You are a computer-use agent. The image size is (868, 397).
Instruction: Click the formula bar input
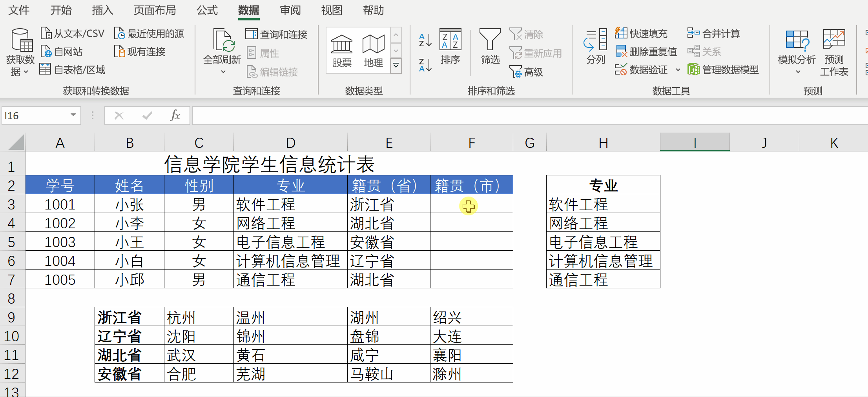tap(530, 116)
